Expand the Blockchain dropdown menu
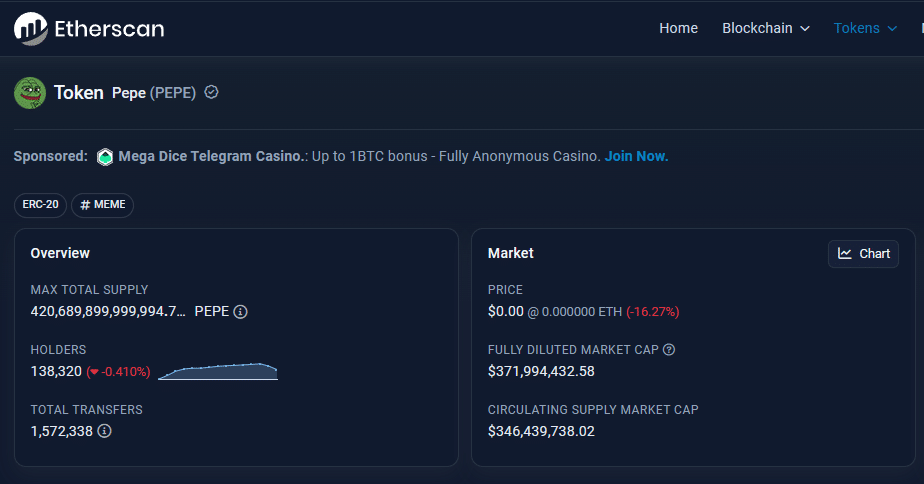924x484 pixels. pos(765,28)
